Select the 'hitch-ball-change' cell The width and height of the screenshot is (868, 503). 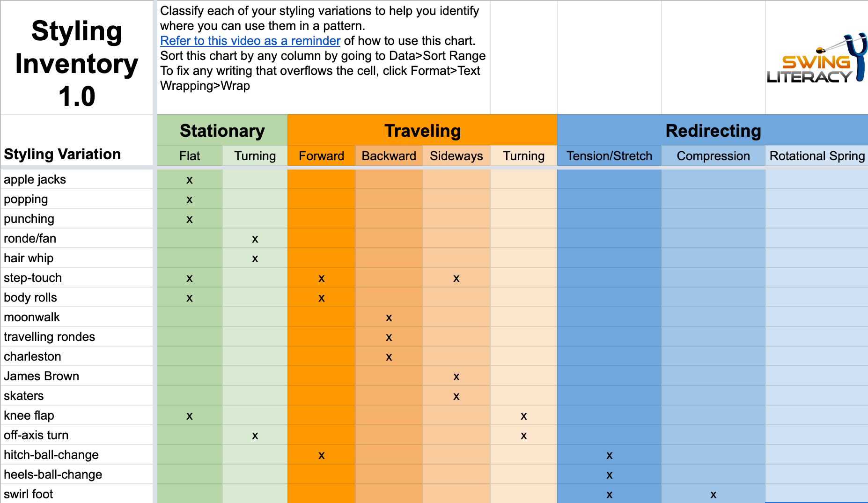[51, 455]
